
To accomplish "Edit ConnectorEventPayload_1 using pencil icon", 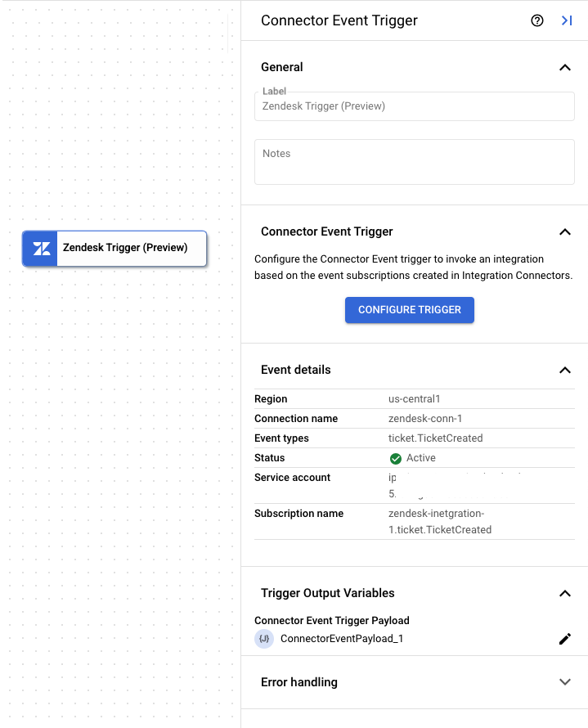I will click(x=565, y=639).
